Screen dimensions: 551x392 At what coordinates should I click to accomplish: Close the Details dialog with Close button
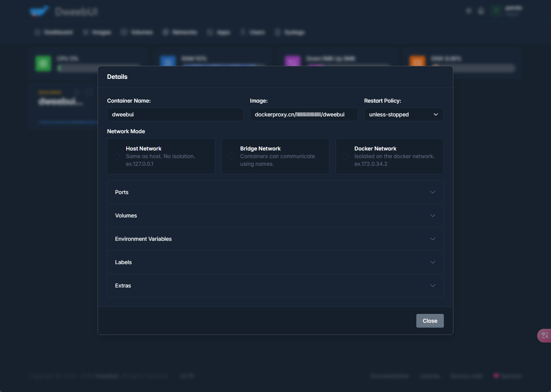coord(430,321)
